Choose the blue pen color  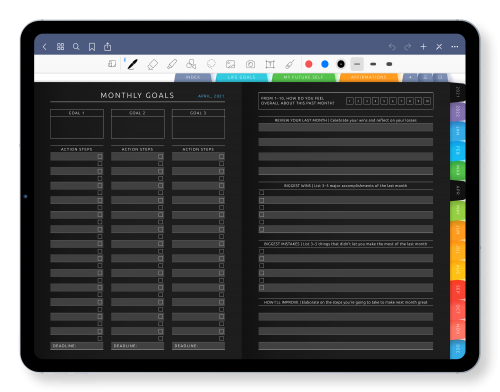[325, 64]
